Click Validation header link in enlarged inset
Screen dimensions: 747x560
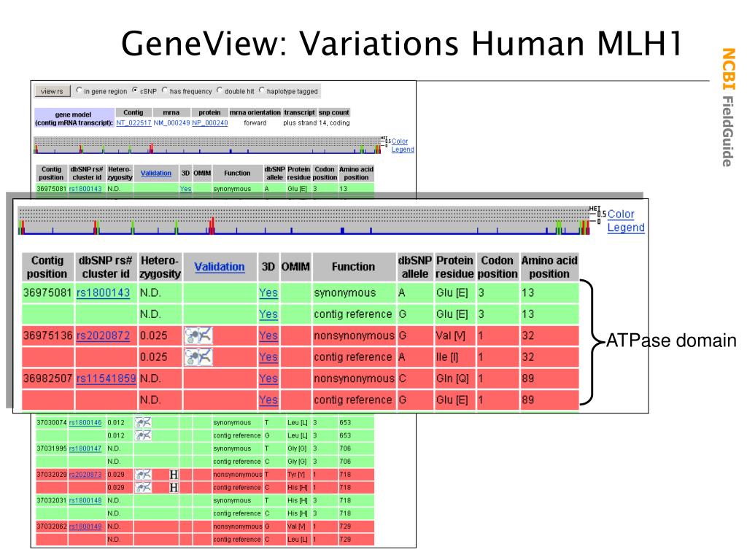coord(219,267)
